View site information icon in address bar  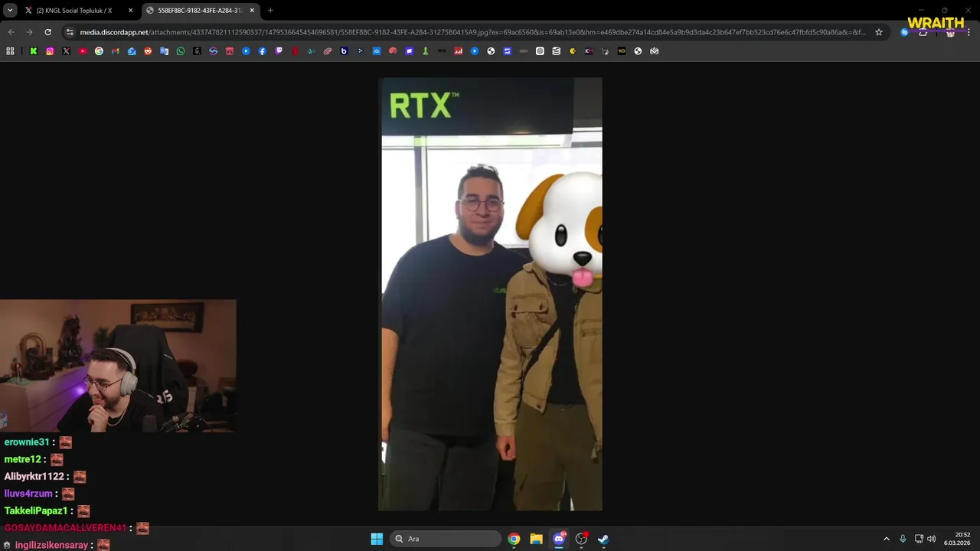[x=70, y=32]
